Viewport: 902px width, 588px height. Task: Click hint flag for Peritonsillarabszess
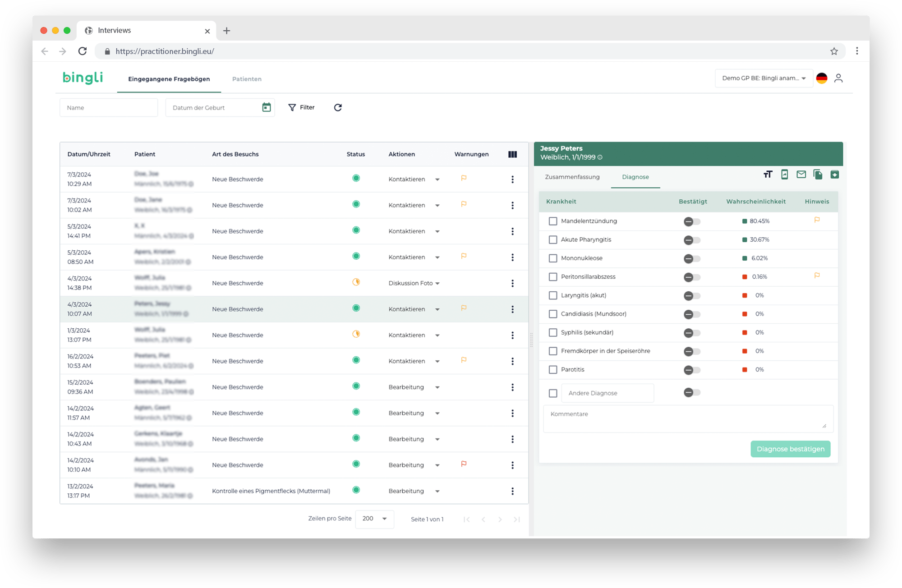[817, 276]
